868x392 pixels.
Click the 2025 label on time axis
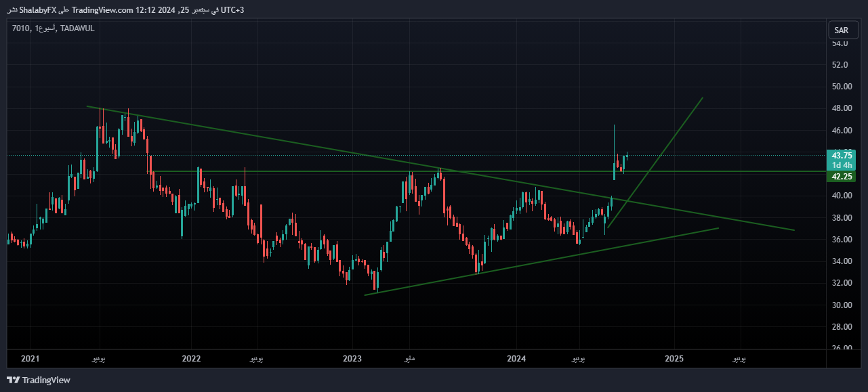coord(674,357)
